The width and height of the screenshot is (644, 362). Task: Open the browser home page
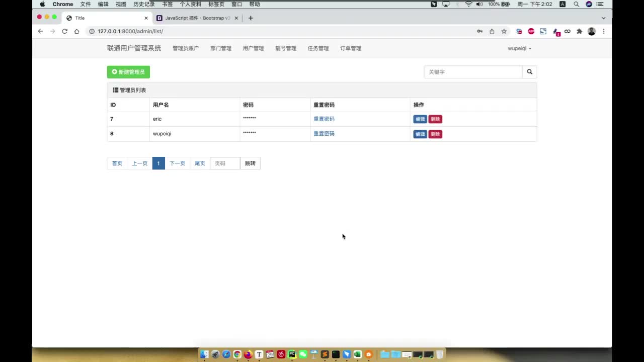(76, 31)
